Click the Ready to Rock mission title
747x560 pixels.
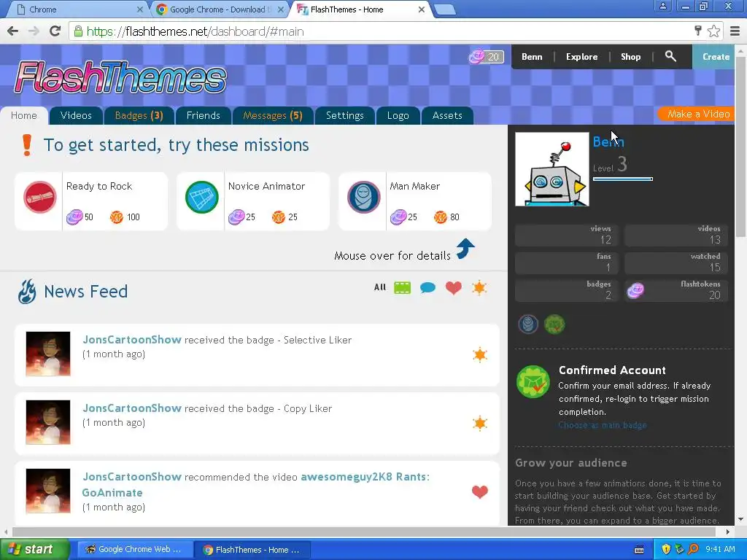tap(99, 186)
